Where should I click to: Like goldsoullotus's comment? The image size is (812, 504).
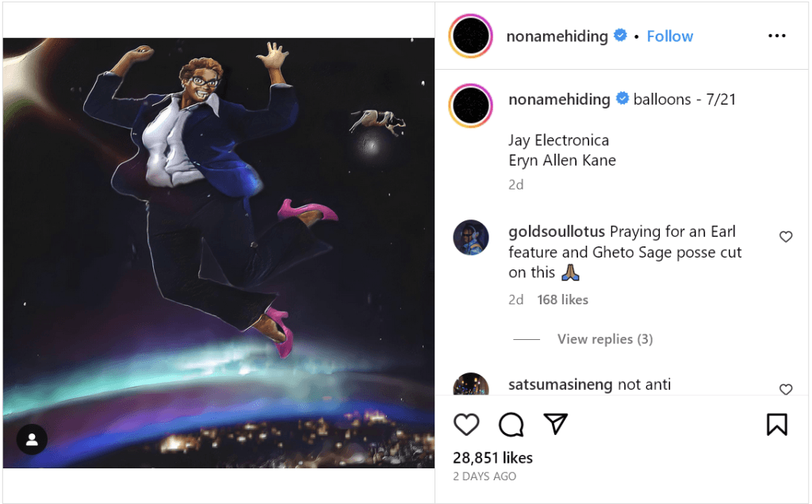point(786,237)
